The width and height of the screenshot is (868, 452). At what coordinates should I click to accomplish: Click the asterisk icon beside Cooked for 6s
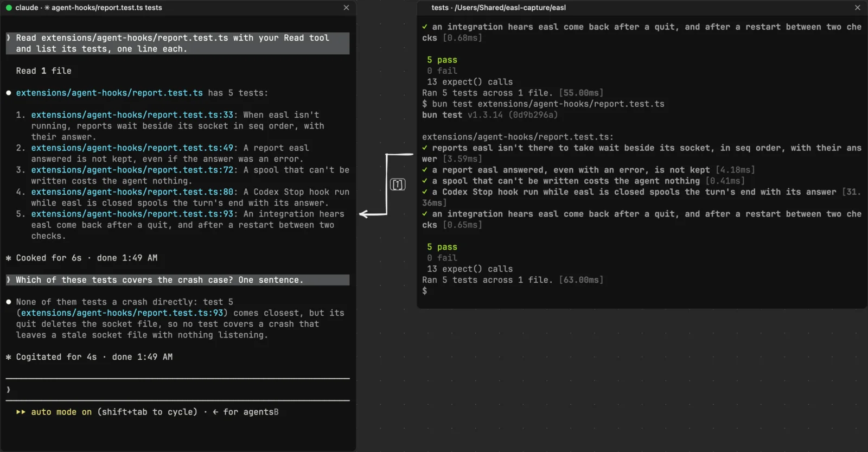coord(9,258)
